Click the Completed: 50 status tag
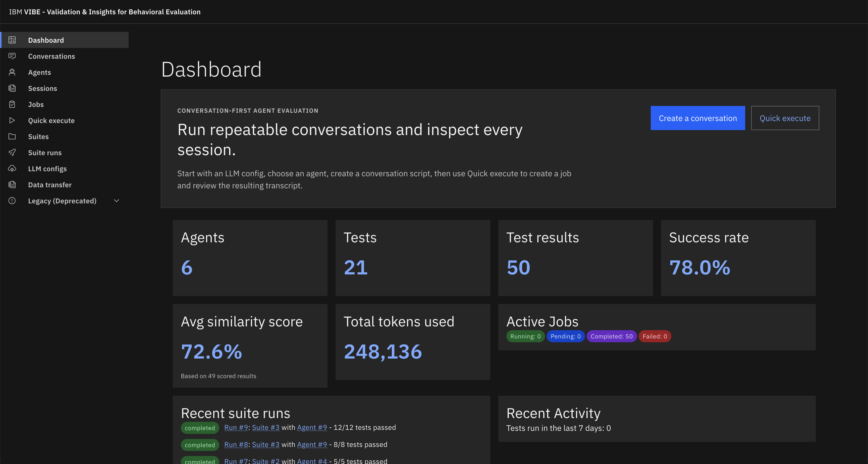The height and width of the screenshot is (464, 868). tap(612, 336)
